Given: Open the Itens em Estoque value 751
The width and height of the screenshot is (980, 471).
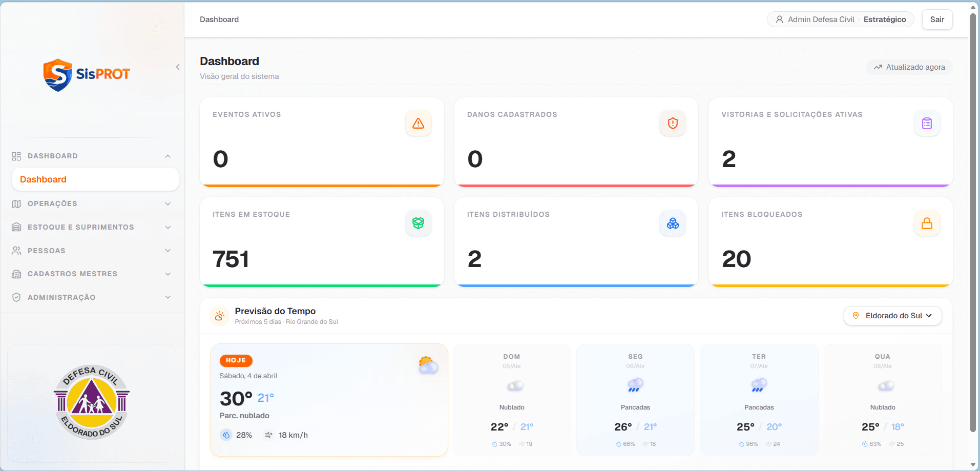Looking at the screenshot, I should click(231, 259).
